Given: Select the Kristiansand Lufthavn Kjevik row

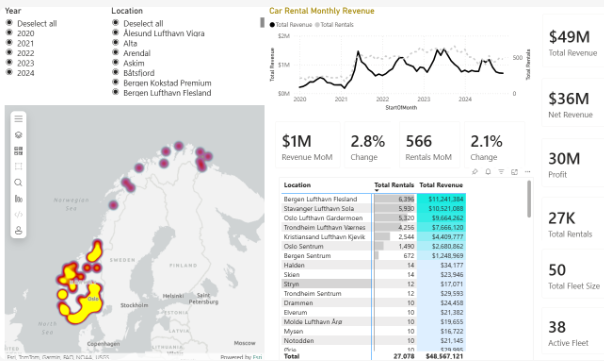Looking at the screenshot, I should (x=374, y=237).
